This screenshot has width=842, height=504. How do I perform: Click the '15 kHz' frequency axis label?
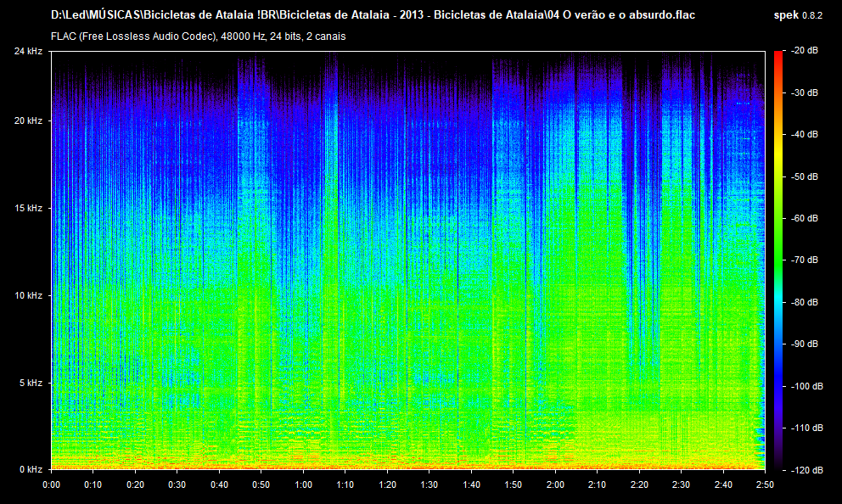tap(28, 208)
